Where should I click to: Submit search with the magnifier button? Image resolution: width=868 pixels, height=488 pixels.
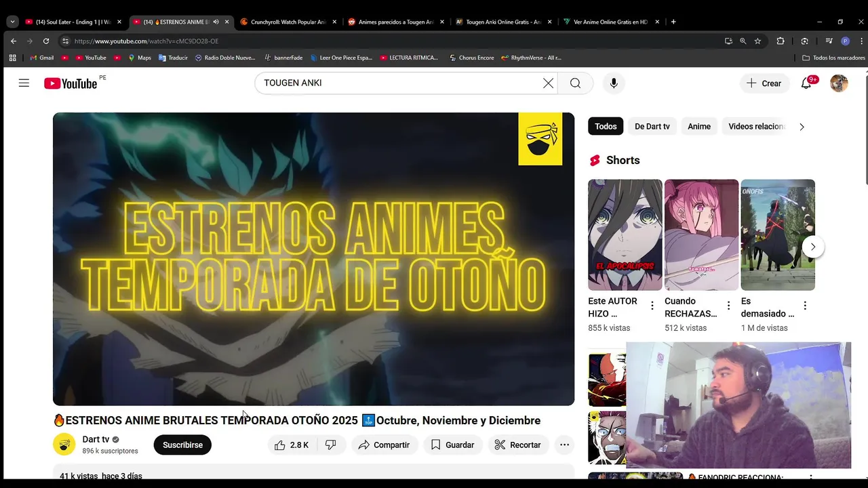tap(575, 83)
